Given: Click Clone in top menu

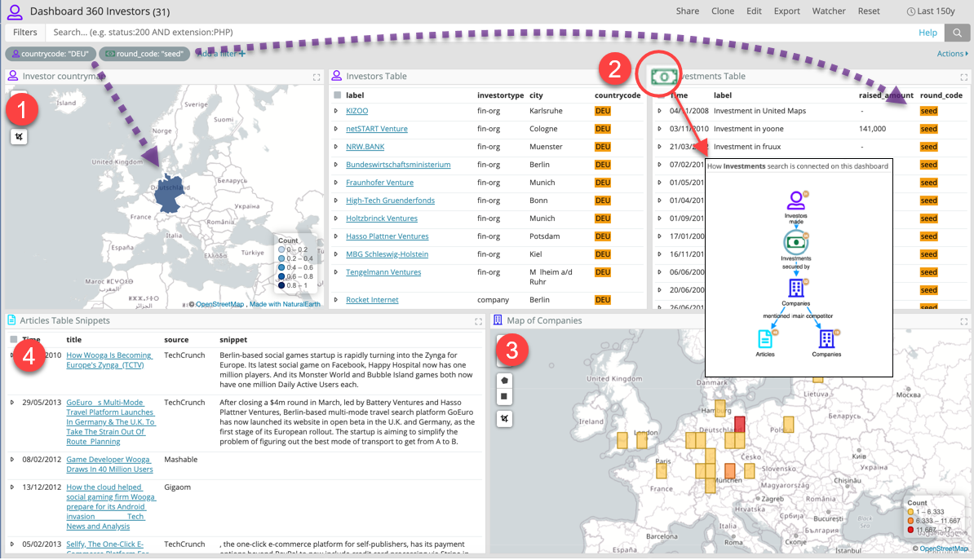Looking at the screenshot, I should point(723,11).
